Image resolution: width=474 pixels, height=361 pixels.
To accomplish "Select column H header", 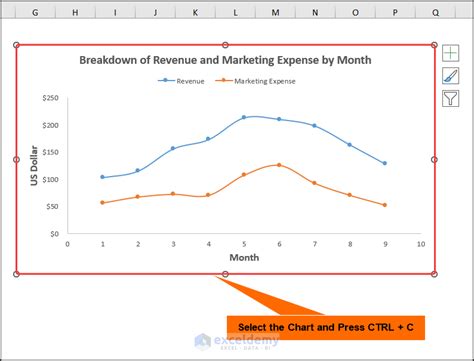I will [75, 12].
